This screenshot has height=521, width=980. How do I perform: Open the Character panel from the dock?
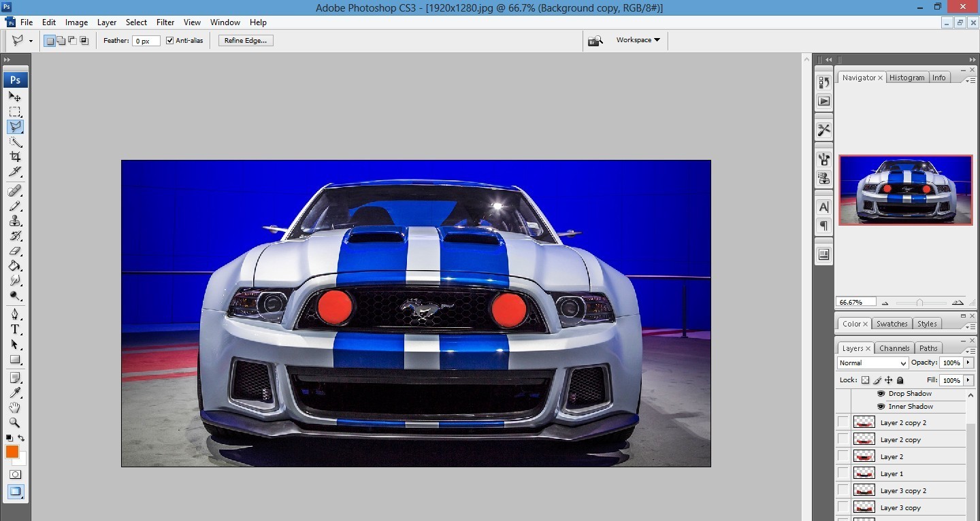pyautogui.click(x=823, y=207)
